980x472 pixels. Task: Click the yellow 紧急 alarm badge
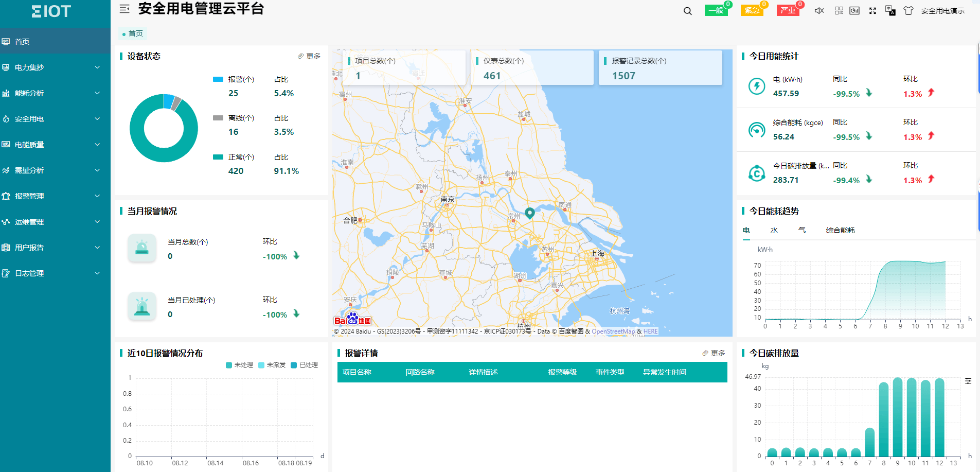pyautogui.click(x=752, y=10)
